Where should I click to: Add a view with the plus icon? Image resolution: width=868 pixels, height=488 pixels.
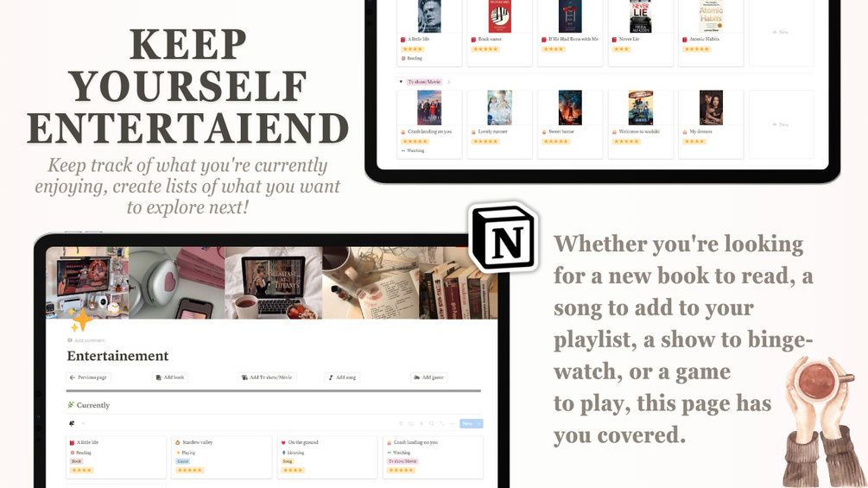tap(83, 424)
